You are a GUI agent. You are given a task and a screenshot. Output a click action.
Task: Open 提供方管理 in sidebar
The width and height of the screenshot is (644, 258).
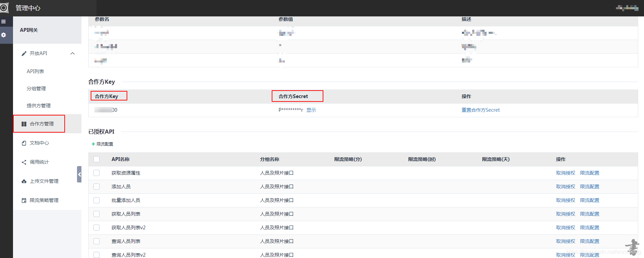point(39,106)
